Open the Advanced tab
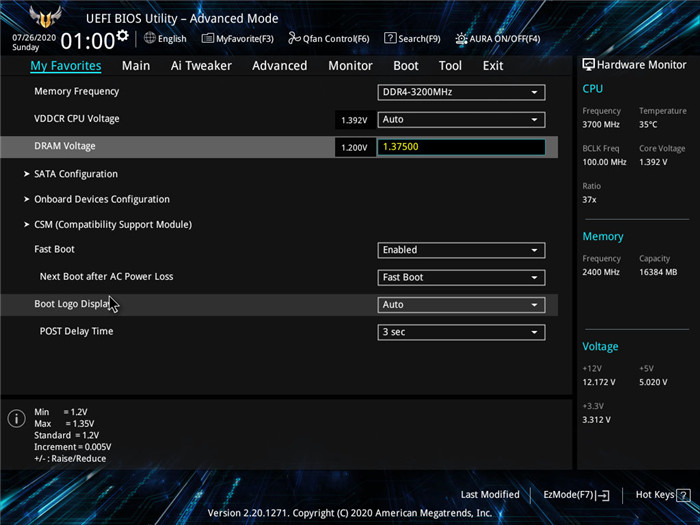 pos(279,66)
